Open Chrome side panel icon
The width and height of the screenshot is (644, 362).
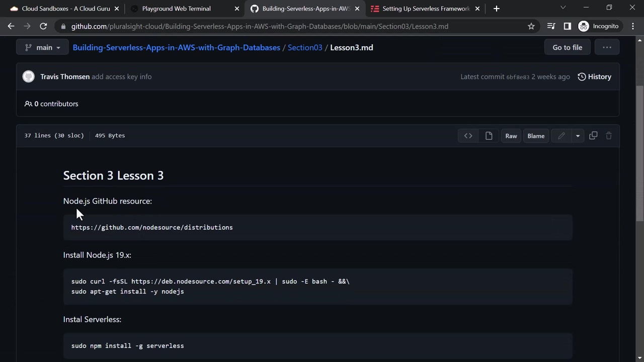[567, 26]
